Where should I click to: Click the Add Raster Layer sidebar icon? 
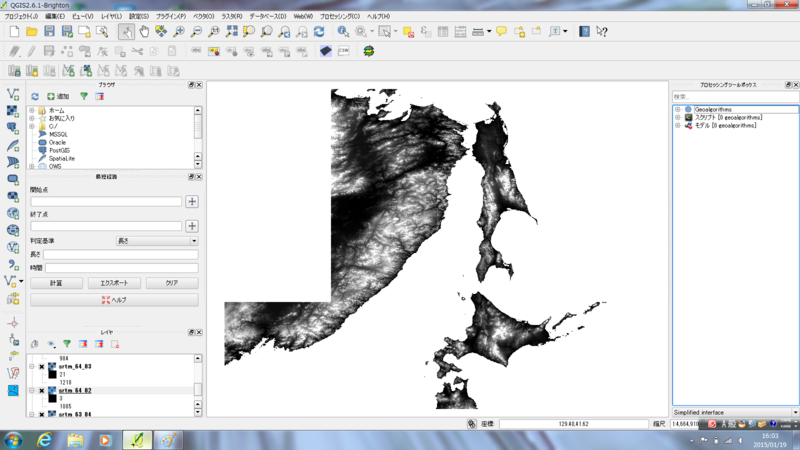point(13,111)
